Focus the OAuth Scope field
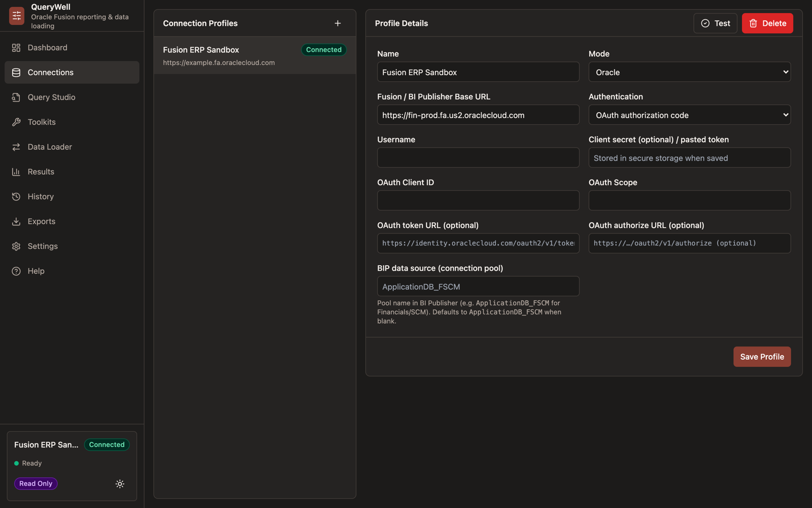The image size is (812, 508). (x=690, y=201)
